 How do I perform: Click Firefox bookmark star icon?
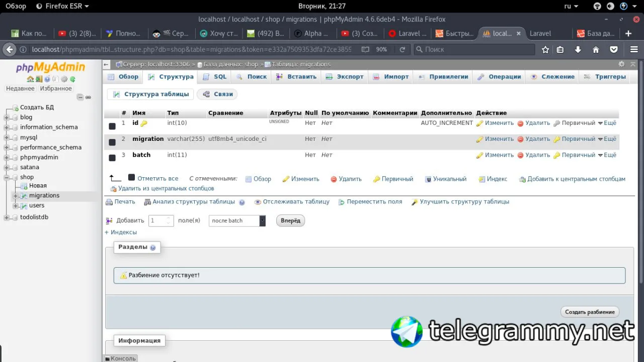tap(545, 49)
